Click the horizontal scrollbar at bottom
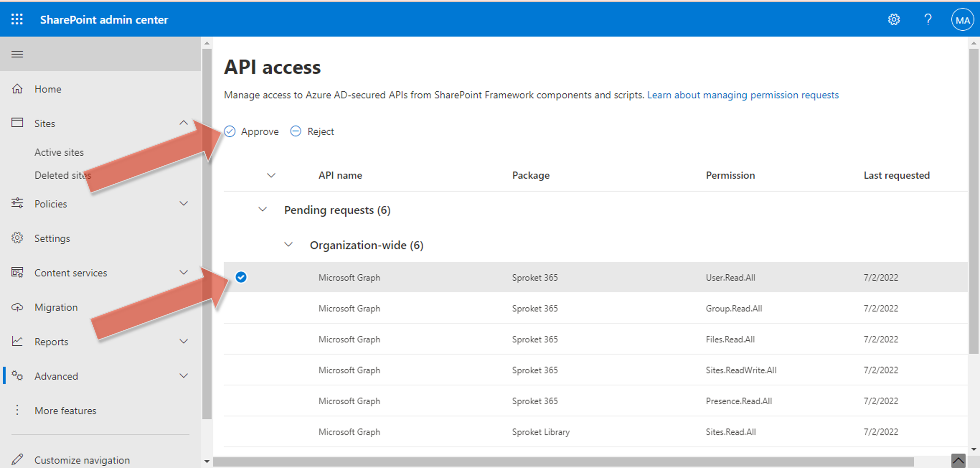 [563, 461]
